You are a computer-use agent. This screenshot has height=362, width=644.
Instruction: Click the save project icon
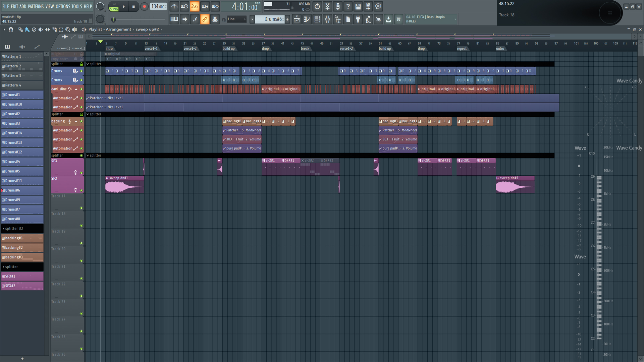point(358,6)
